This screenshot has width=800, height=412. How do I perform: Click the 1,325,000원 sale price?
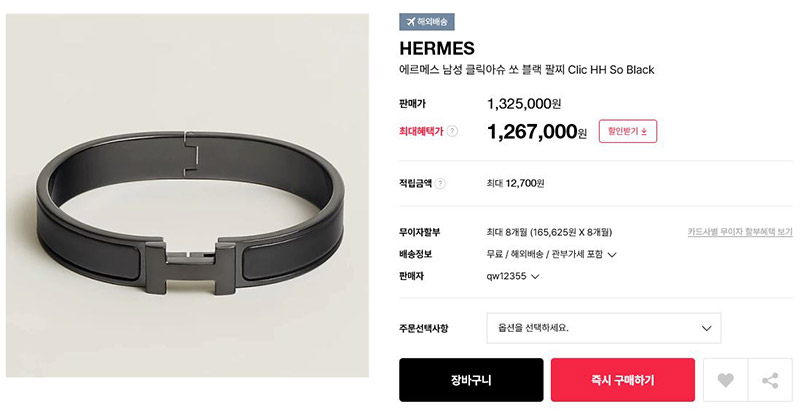point(524,104)
